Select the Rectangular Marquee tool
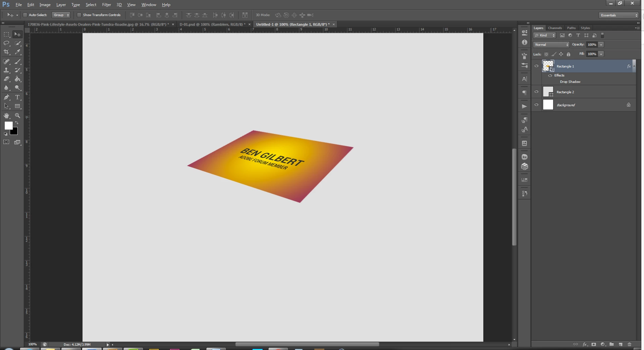The image size is (644, 350). click(x=6, y=35)
